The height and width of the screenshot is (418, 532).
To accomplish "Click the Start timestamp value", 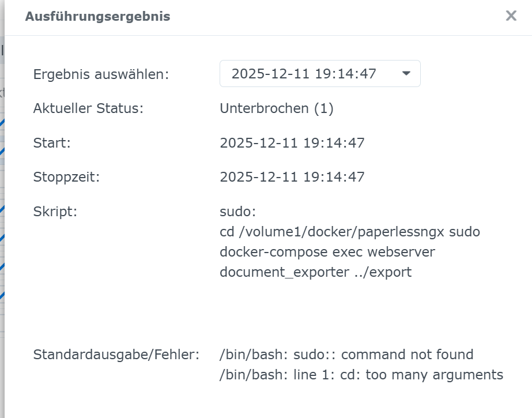I will click(292, 143).
